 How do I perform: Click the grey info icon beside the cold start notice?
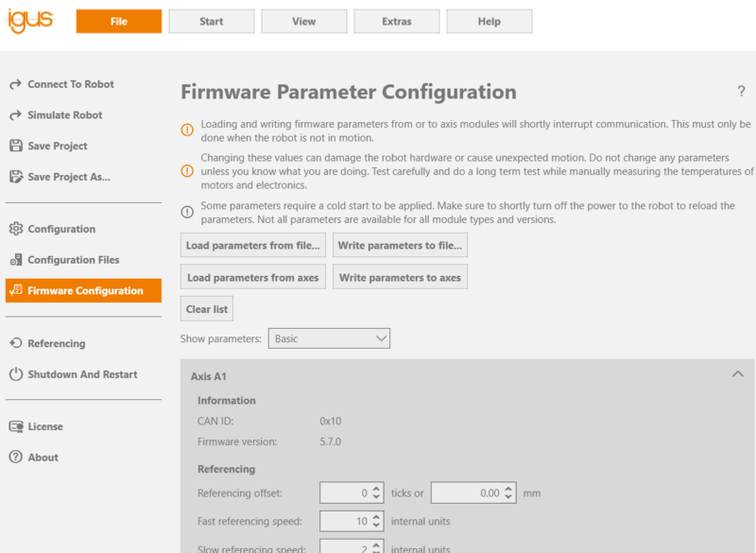pyautogui.click(x=187, y=212)
